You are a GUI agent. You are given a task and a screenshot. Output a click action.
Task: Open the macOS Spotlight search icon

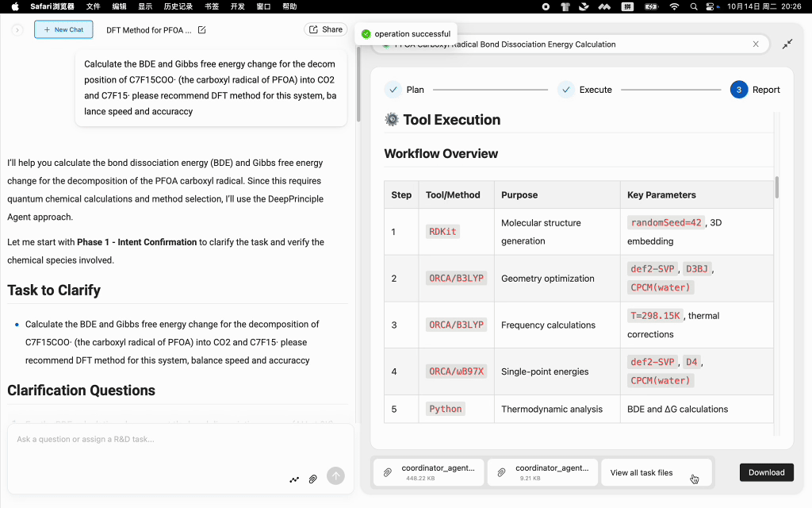[694, 6]
